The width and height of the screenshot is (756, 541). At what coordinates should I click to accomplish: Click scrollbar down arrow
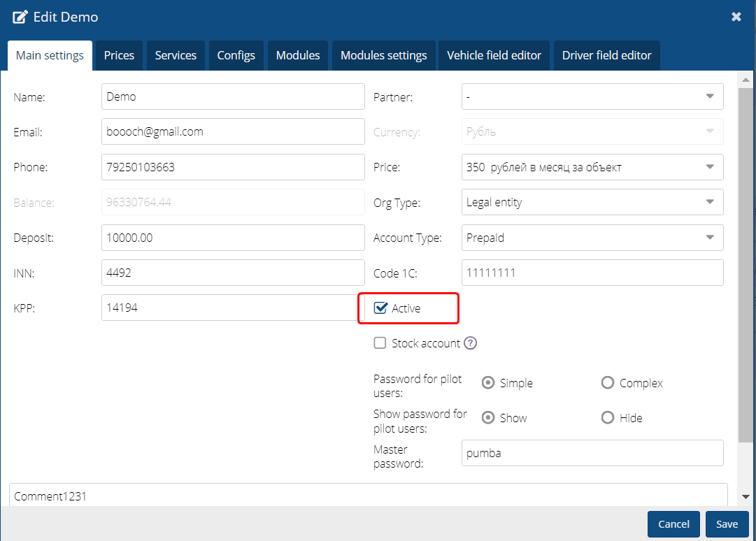coord(746,496)
